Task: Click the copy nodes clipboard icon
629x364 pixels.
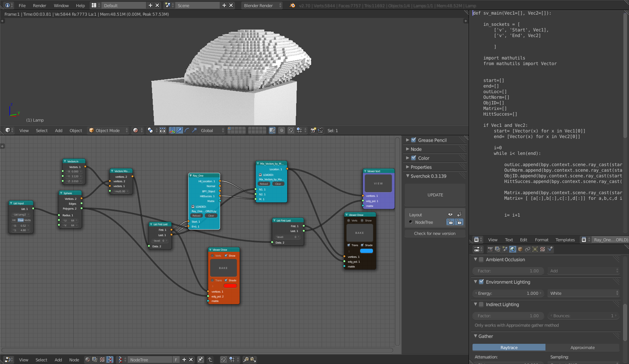Action: coord(246,360)
